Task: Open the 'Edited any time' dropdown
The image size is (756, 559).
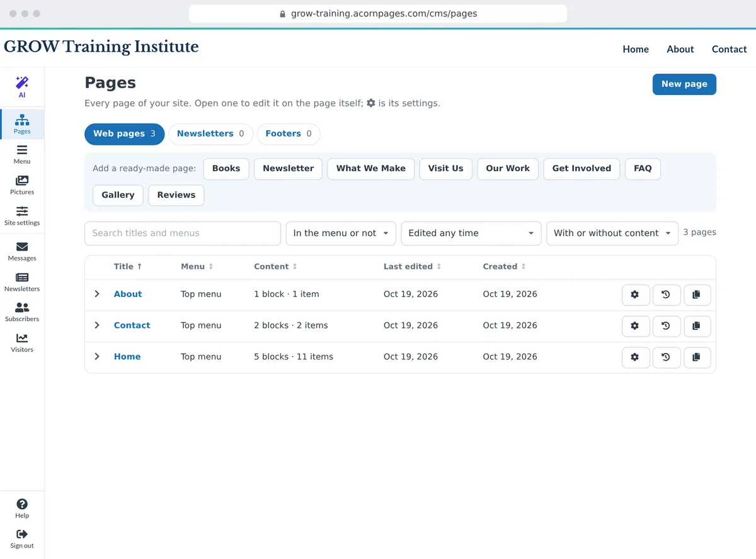Action: [x=471, y=233]
